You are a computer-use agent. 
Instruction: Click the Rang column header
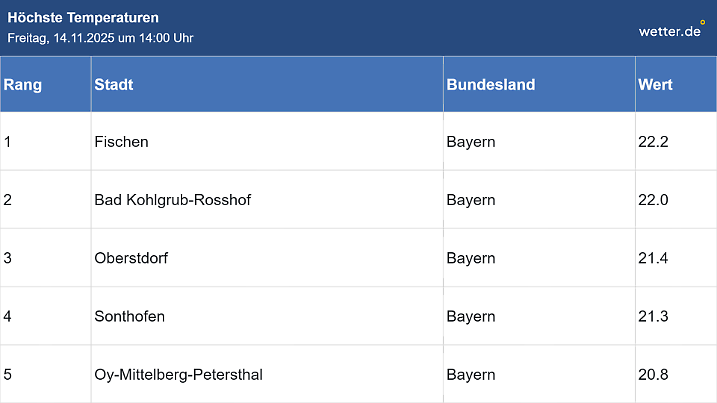coord(23,84)
